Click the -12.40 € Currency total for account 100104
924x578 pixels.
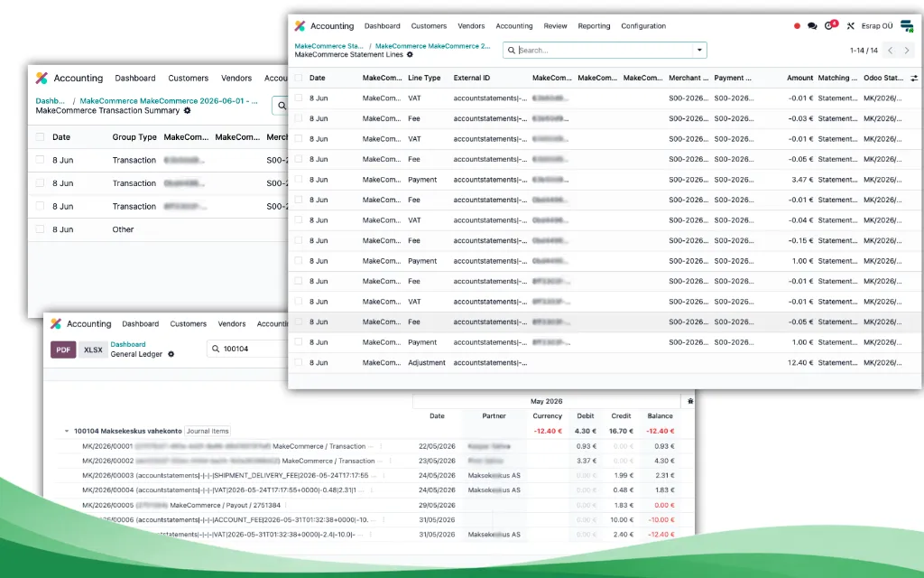coord(548,431)
